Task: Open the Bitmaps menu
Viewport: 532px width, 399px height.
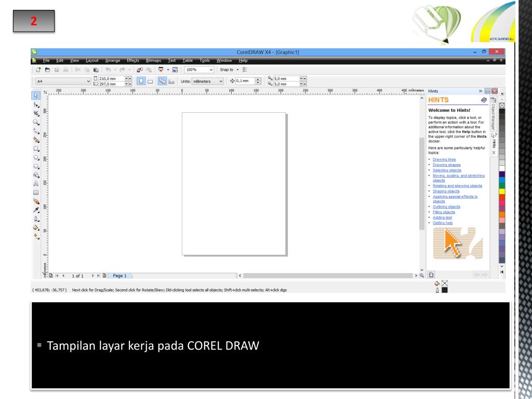Action: [x=153, y=60]
